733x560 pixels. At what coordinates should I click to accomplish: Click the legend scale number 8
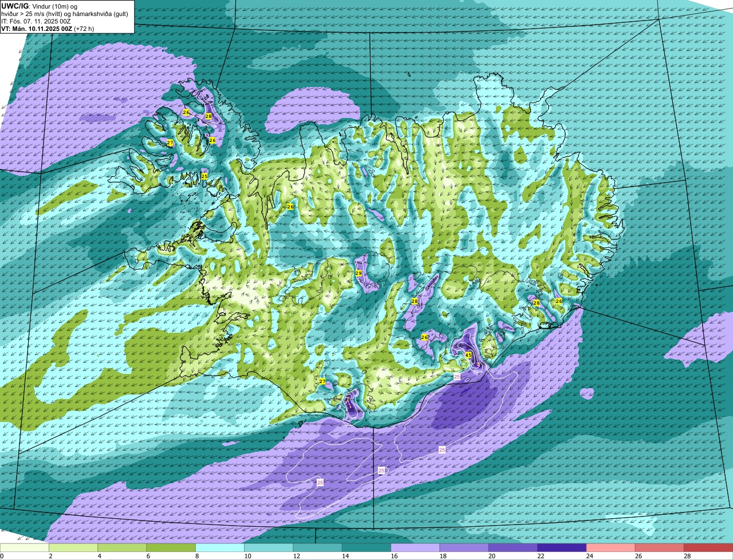click(196, 556)
